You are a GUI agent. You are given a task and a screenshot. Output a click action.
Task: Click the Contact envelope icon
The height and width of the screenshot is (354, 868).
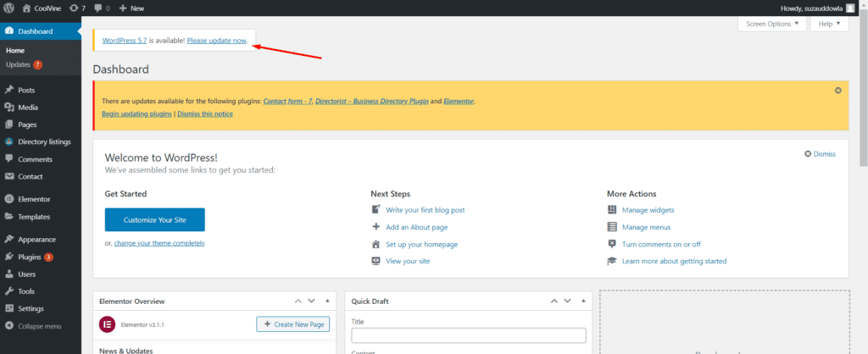(9, 176)
